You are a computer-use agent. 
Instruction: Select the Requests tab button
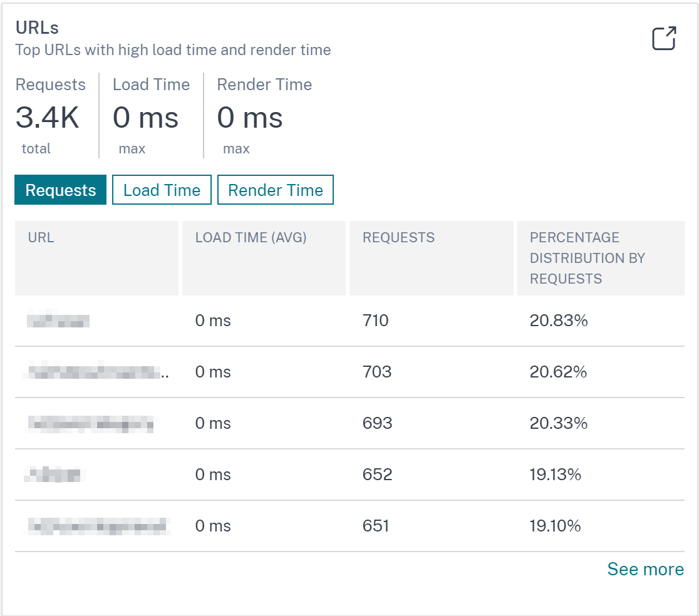pos(60,190)
